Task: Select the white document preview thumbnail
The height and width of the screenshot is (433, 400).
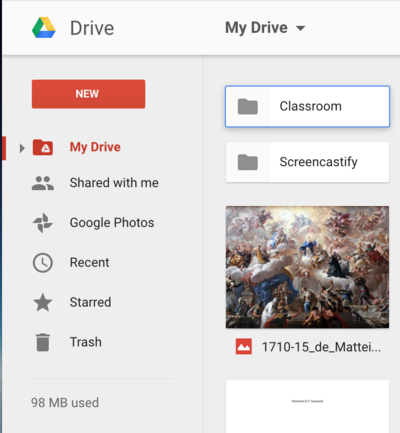Action: 307,406
